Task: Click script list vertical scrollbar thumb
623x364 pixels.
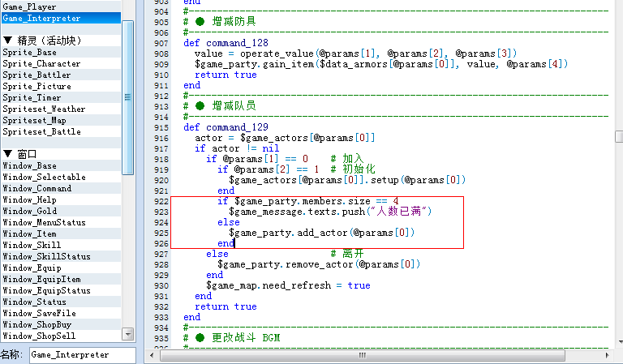Action: [x=127, y=97]
